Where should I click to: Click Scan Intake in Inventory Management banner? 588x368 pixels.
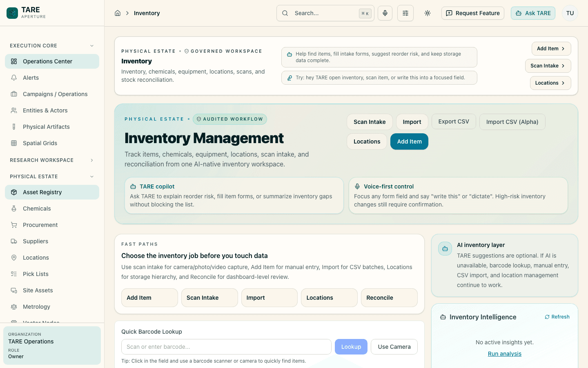point(370,122)
